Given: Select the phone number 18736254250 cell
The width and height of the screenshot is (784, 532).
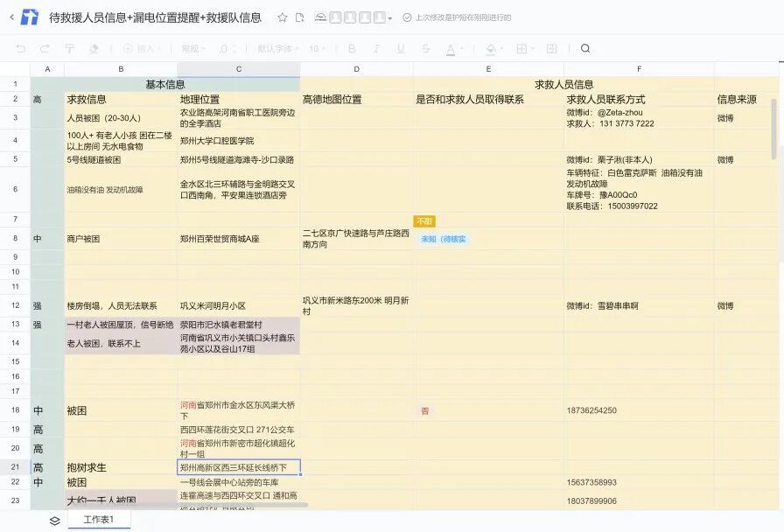Looking at the screenshot, I should click(639, 410).
